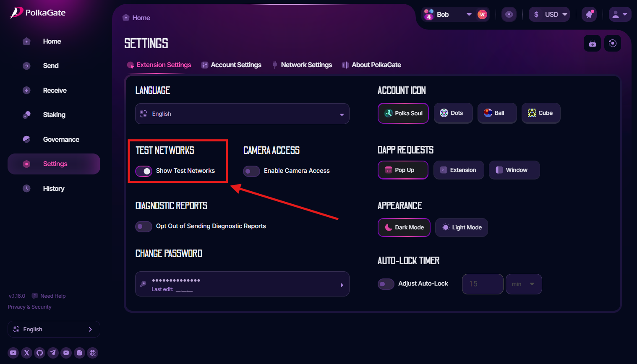The height and width of the screenshot is (364, 637).
Task: Switch to the Network Settings tab
Action: tap(306, 65)
